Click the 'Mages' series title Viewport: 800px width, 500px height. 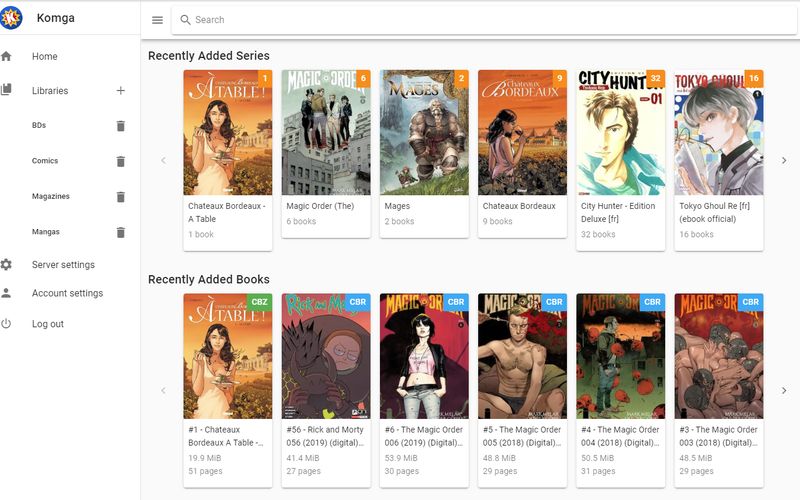point(397,206)
